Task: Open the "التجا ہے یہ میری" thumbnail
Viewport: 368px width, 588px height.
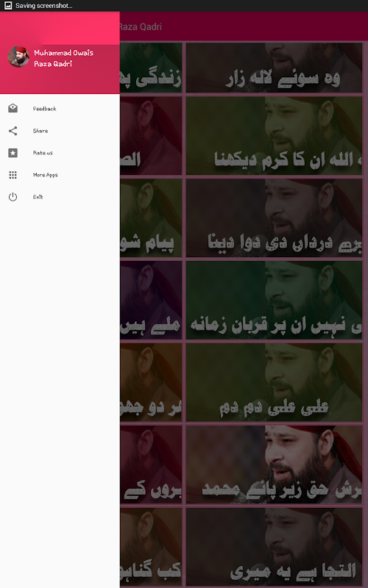Action: coord(274,547)
